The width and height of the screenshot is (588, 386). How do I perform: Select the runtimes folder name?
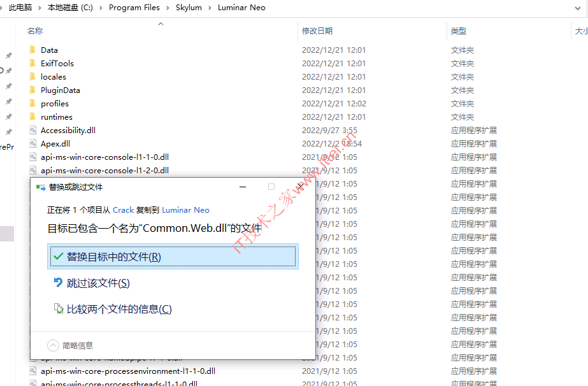pyautogui.click(x=57, y=117)
